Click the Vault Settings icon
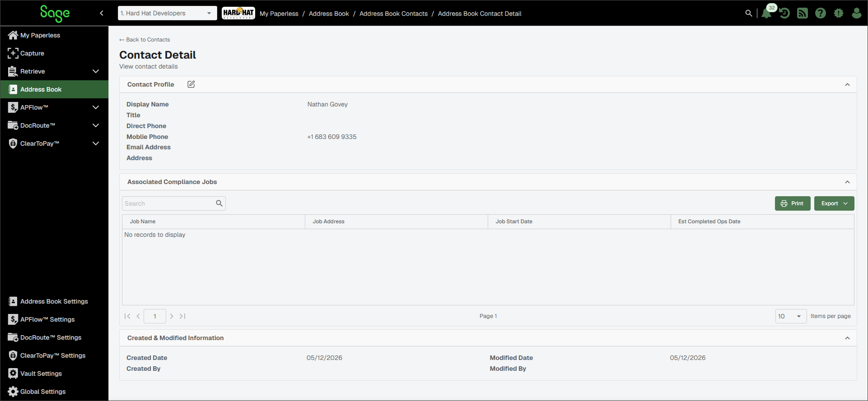 (x=13, y=373)
